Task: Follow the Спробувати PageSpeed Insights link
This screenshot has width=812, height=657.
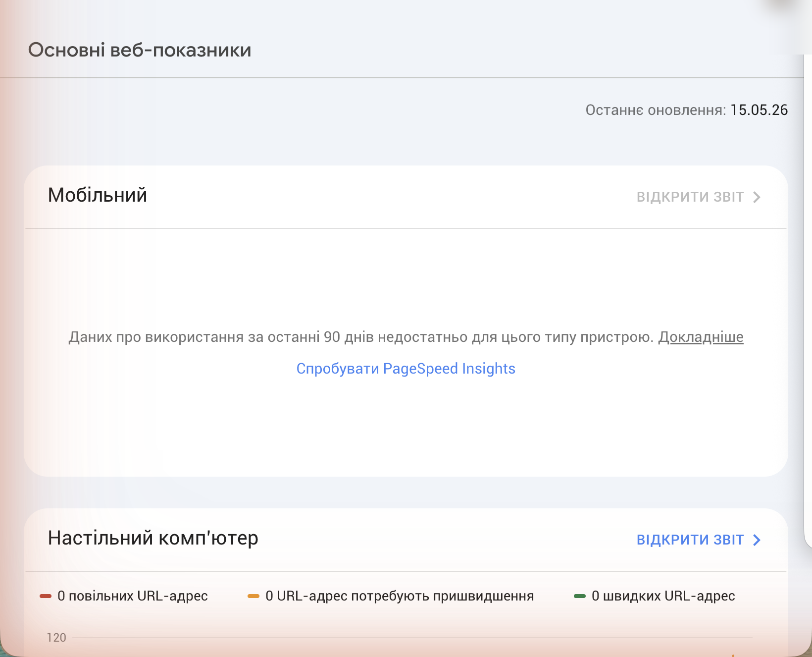Action: (406, 369)
